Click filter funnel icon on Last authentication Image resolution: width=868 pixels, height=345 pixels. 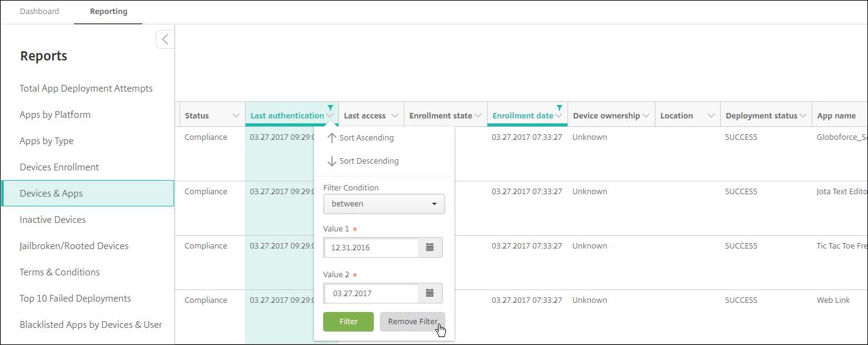click(330, 108)
